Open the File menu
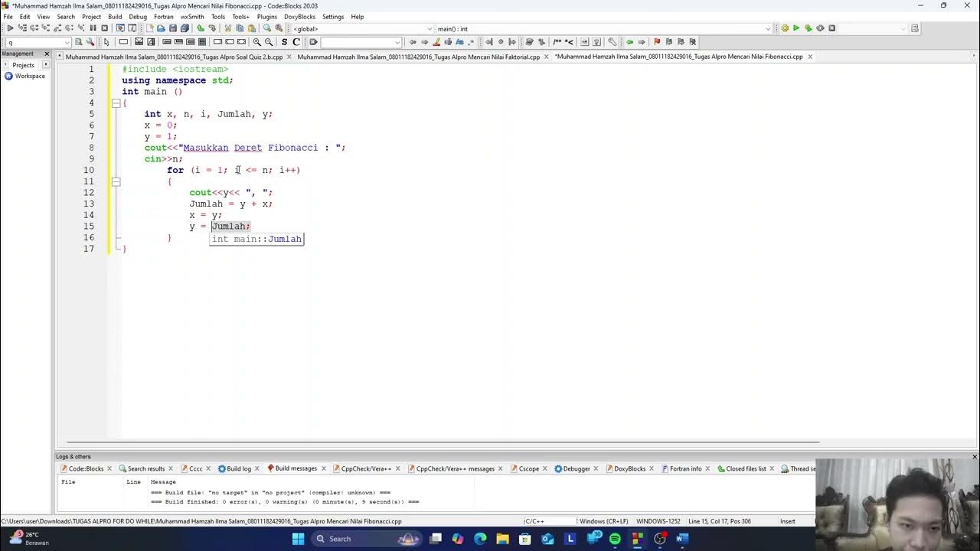 [x=8, y=16]
